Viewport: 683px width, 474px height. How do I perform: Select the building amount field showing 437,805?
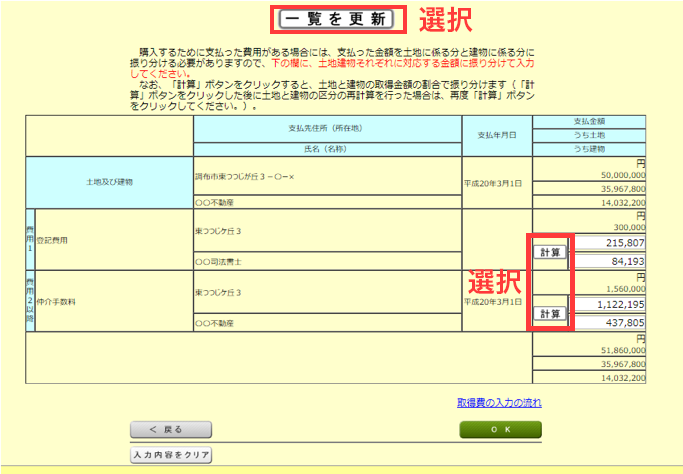[x=608, y=324]
